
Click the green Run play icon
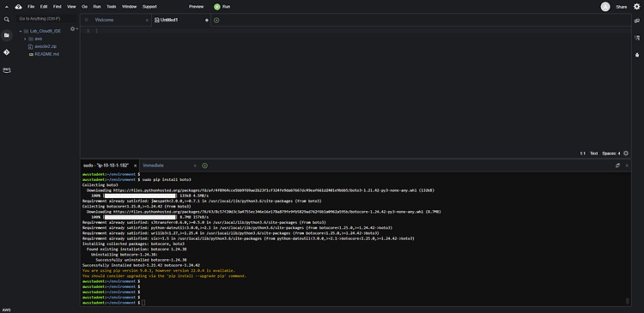tap(217, 7)
